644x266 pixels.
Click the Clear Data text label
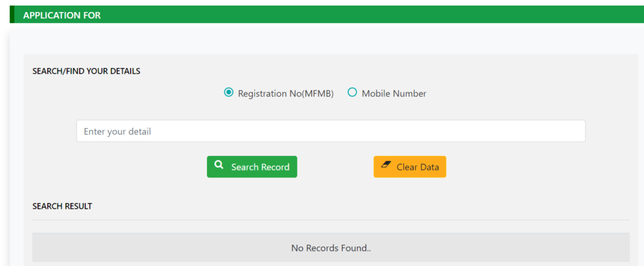point(418,167)
